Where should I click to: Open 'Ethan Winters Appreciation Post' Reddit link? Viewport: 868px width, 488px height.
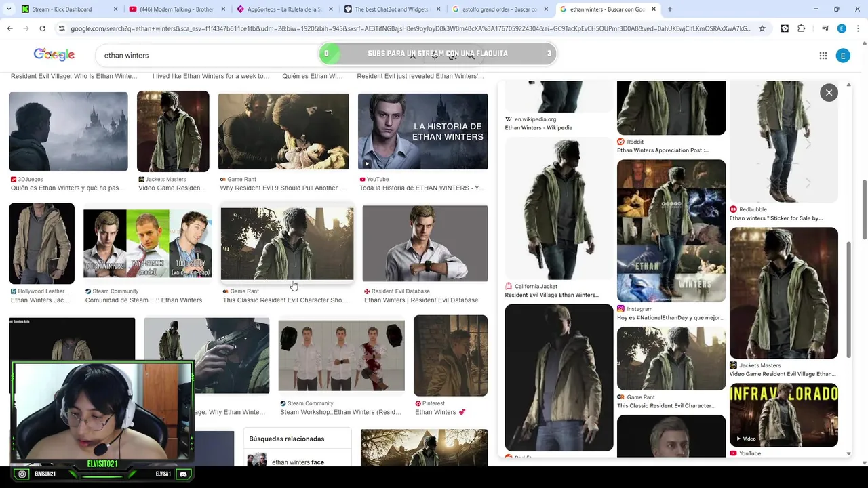pyautogui.click(x=663, y=150)
